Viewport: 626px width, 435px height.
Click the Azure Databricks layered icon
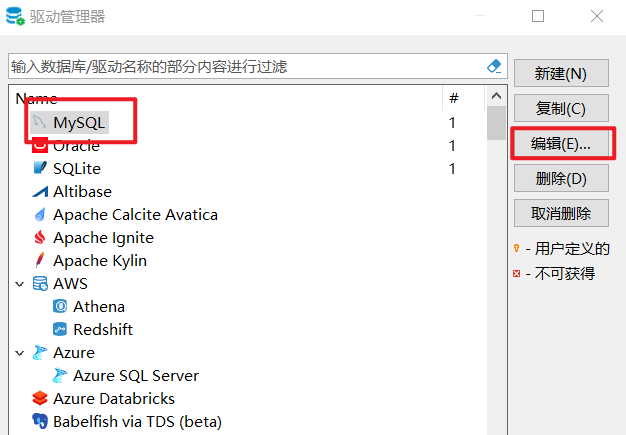point(40,398)
